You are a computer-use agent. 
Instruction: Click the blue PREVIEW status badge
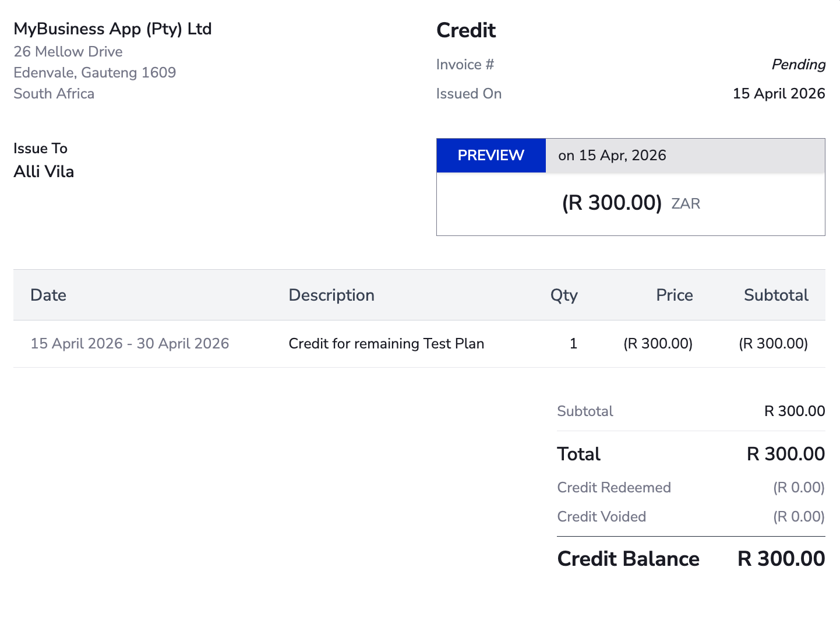(x=490, y=156)
